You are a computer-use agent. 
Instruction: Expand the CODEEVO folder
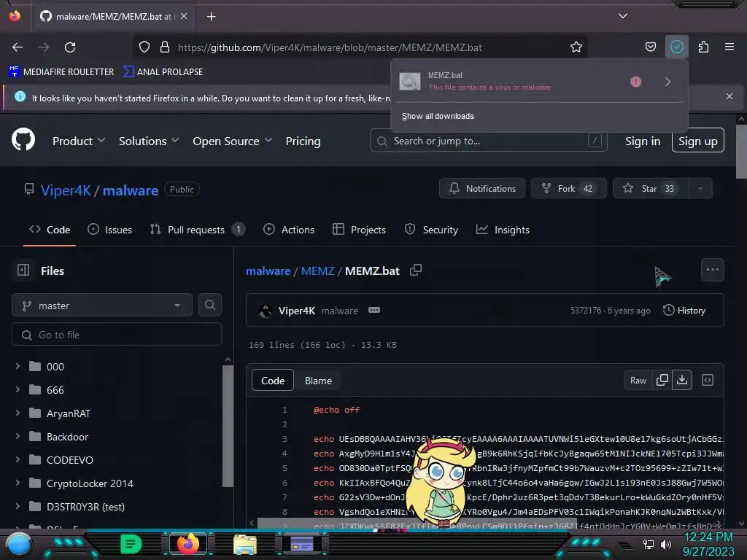pyautogui.click(x=18, y=459)
